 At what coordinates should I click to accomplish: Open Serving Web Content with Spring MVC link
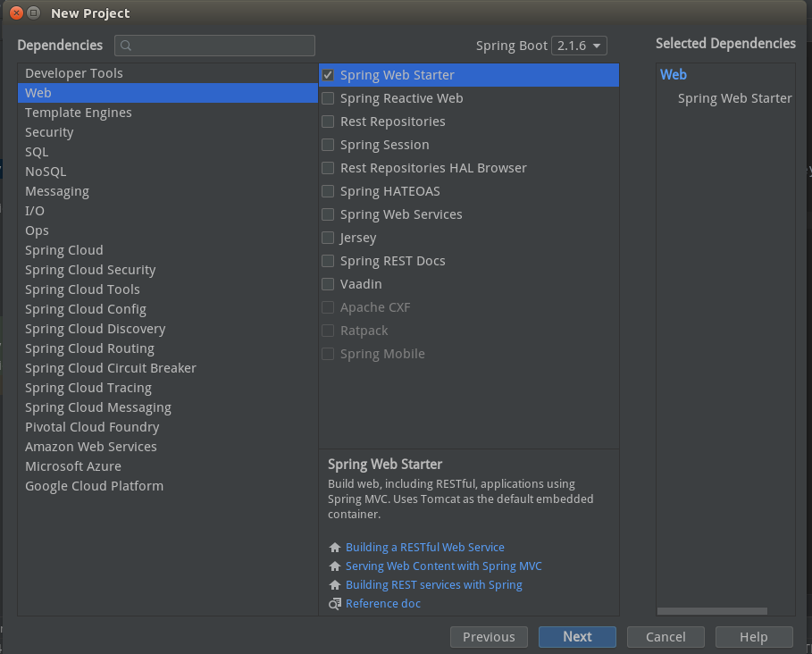443,566
